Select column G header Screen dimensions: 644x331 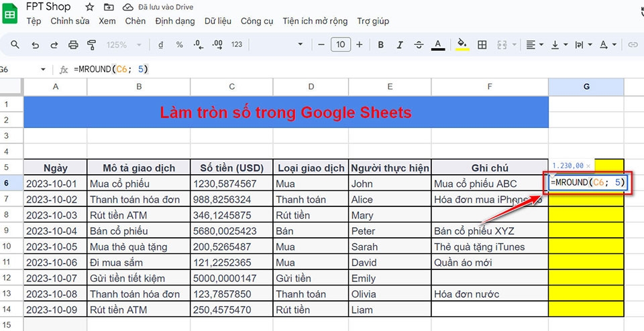[586, 86]
